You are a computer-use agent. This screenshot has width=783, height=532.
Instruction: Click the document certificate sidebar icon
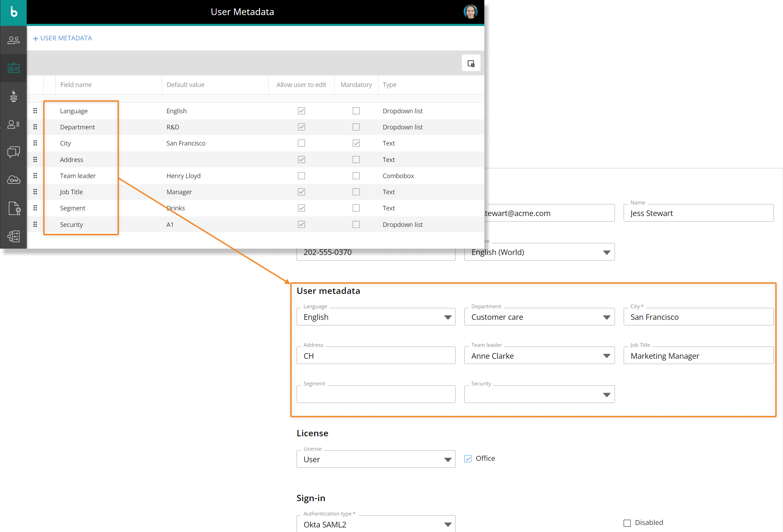click(x=14, y=208)
